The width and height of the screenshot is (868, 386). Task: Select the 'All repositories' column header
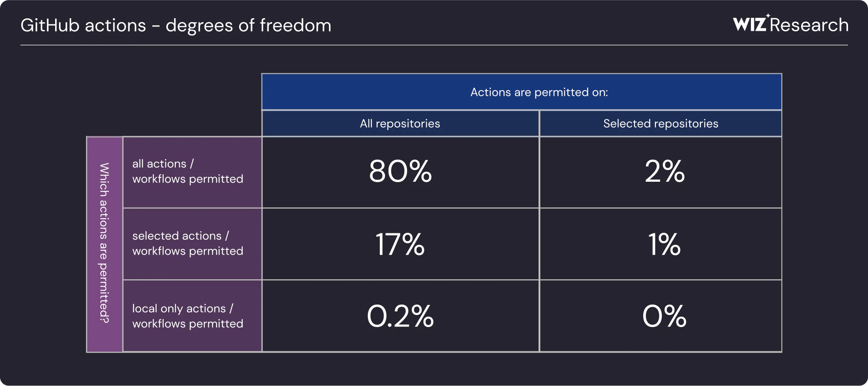tap(400, 124)
